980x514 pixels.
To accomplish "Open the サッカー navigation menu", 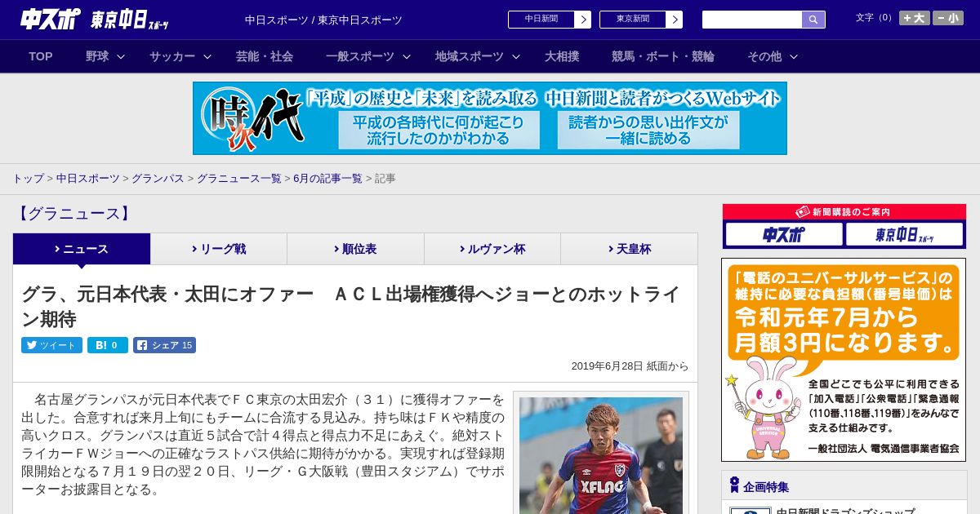I will tap(172, 56).
